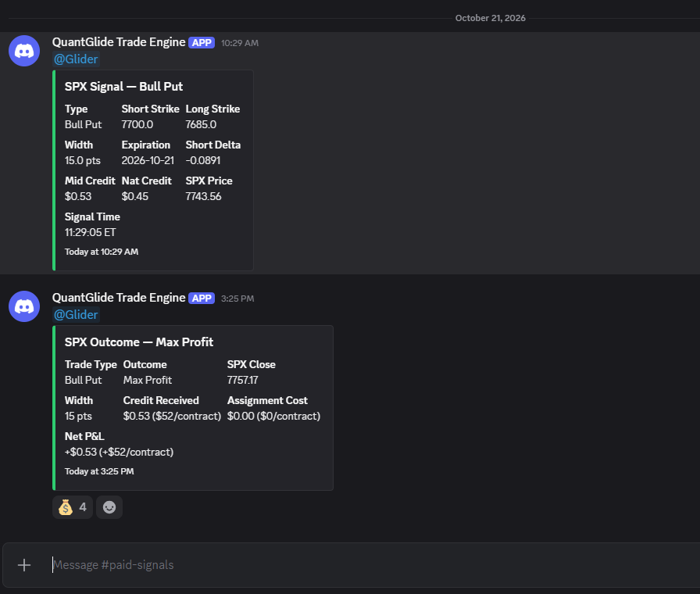
Task: Open QuantGlide Trade Engine profile on 10:29 AM message
Action: pyautogui.click(x=119, y=42)
